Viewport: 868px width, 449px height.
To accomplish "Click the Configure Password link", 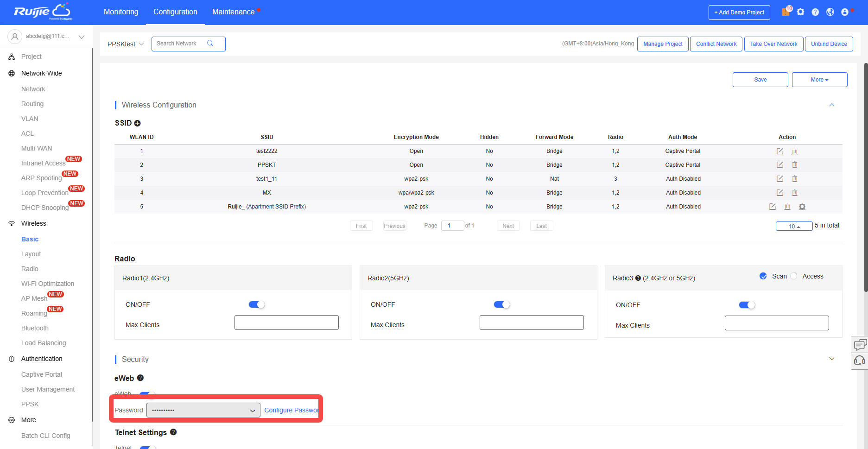I will pyautogui.click(x=291, y=410).
